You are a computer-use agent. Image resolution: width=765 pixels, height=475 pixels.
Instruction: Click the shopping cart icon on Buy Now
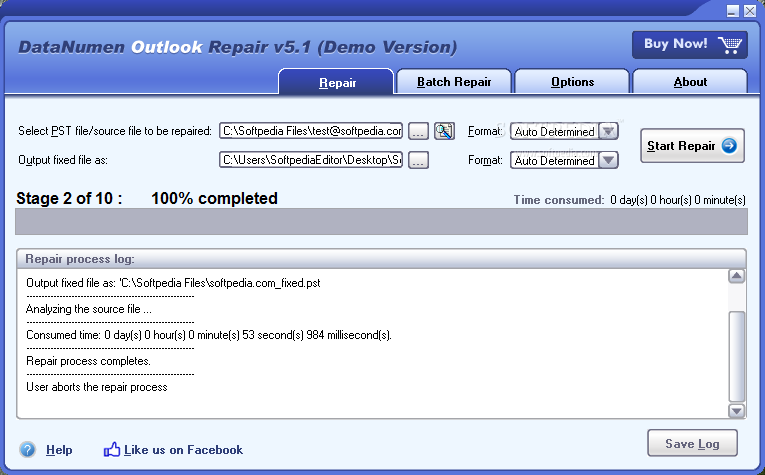point(730,45)
